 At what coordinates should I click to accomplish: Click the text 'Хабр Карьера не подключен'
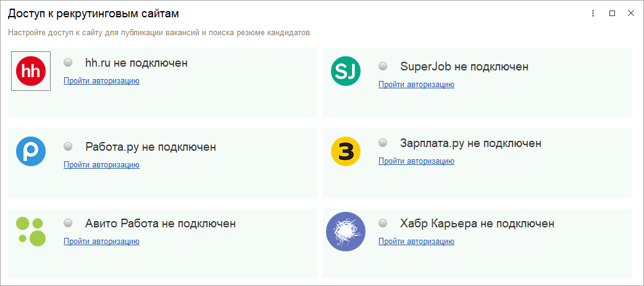477,224
